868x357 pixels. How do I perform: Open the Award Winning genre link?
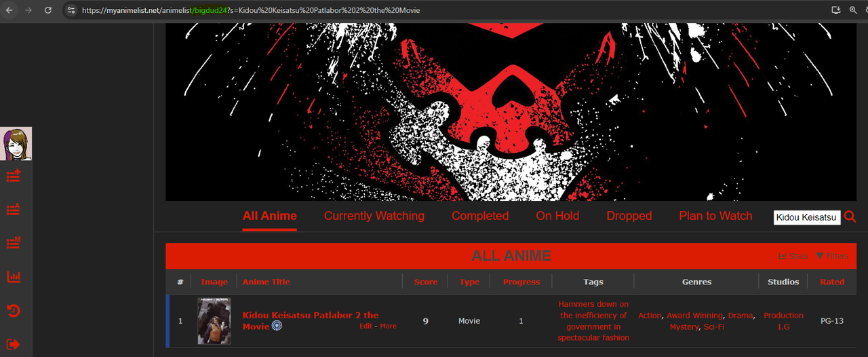[x=695, y=316]
